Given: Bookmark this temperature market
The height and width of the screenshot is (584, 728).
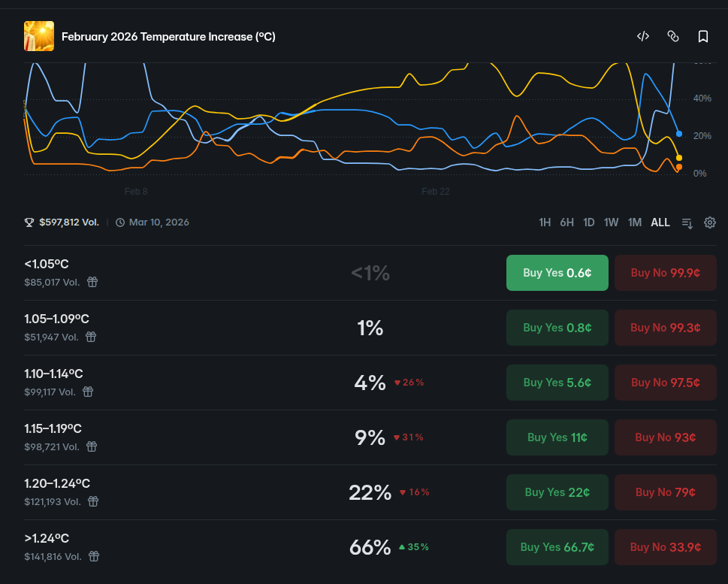Looking at the screenshot, I should (x=703, y=36).
